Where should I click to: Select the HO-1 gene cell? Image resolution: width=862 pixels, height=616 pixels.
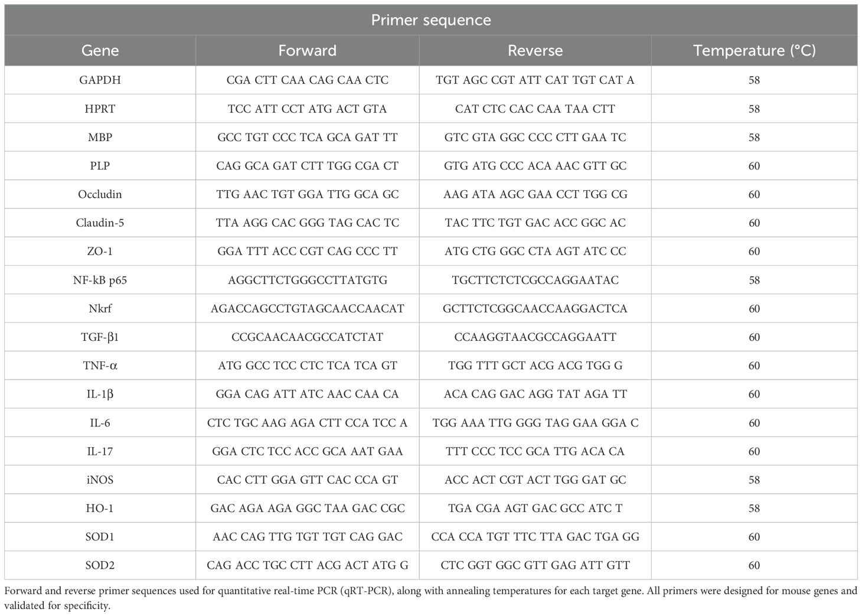point(100,508)
